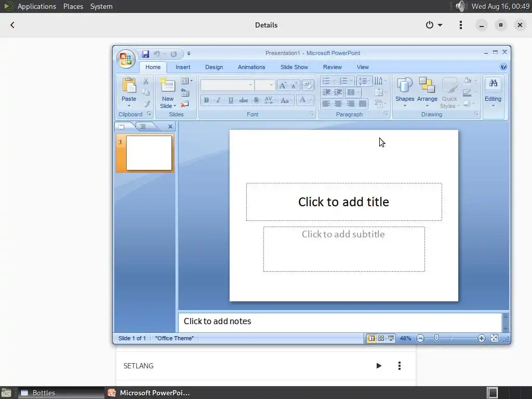Switch to the Design ribbon tab
The height and width of the screenshot is (399, 532).
click(214, 67)
